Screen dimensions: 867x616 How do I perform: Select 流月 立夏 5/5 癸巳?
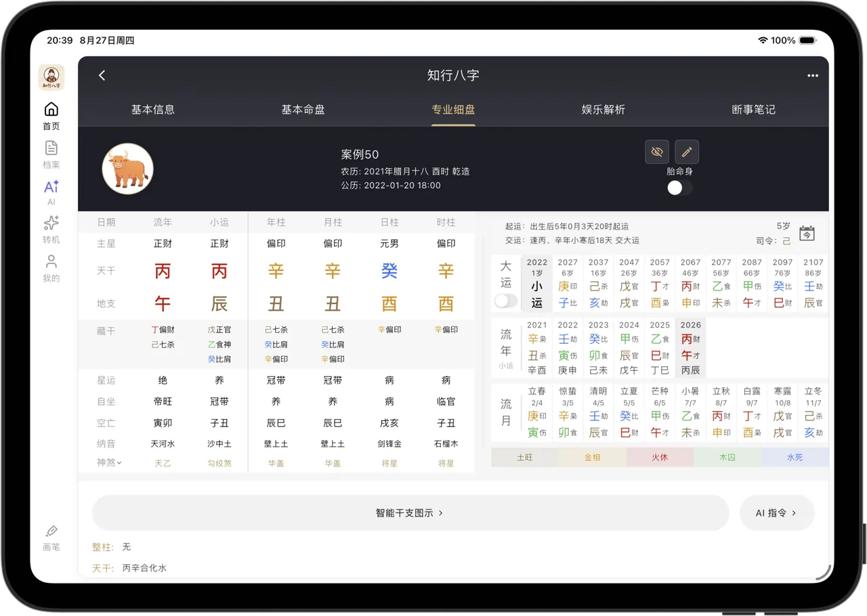pos(629,413)
